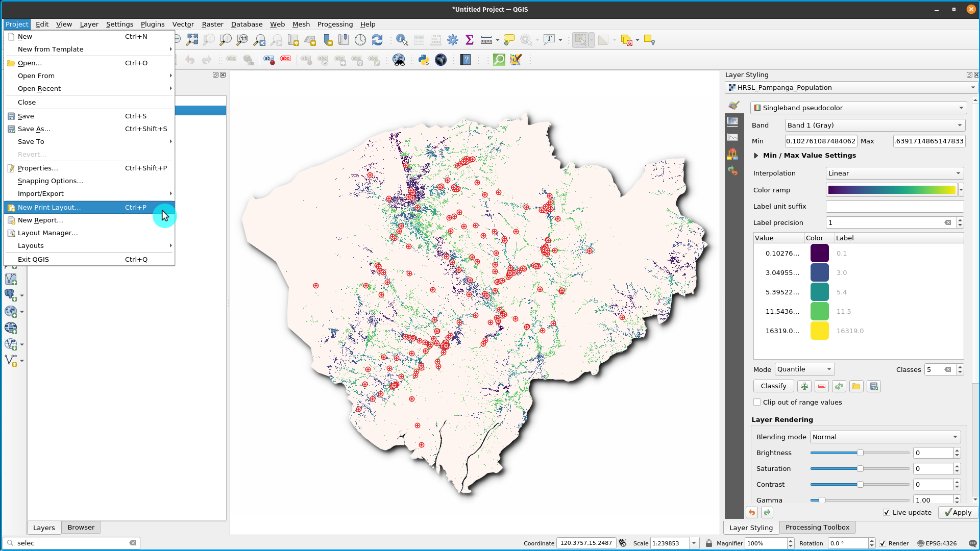Image resolution: width=980 pixels, height=551 pixels.
Task: Switch to the Browser tab in panel
Action: coord(81,527)
